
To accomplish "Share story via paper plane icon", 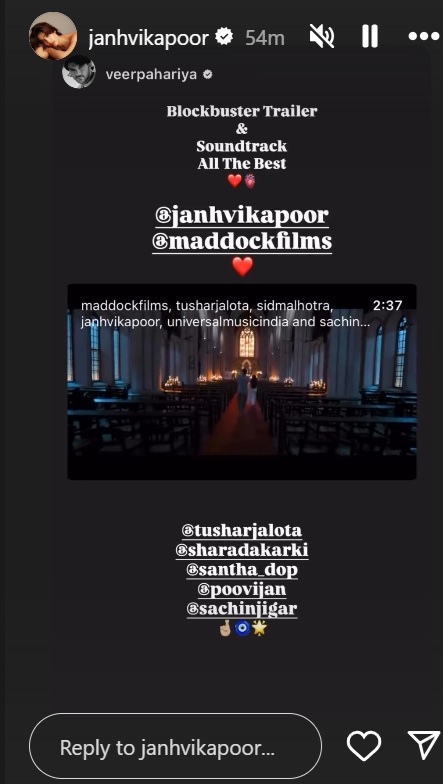I will tap(424, 745).
